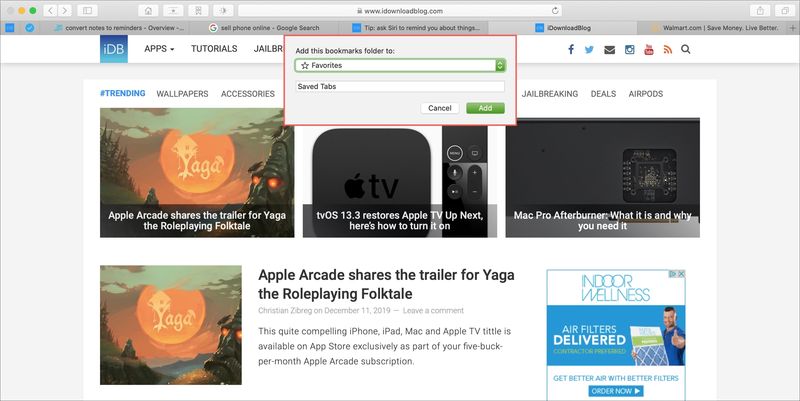This screenshot has width=800, height=401.
Task: Switch to sell phone online Google tab
Action: coord(264,28)
